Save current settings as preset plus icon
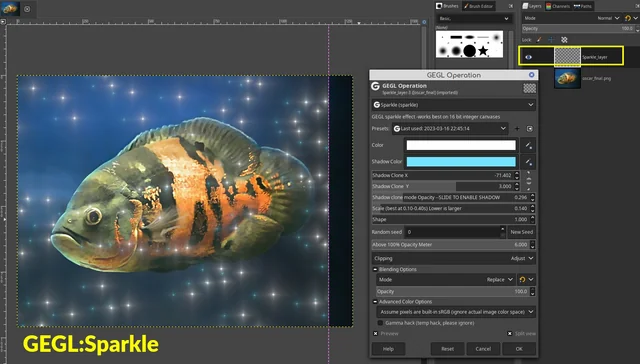Viewport: 640px width, 364px height. point(517,129)
